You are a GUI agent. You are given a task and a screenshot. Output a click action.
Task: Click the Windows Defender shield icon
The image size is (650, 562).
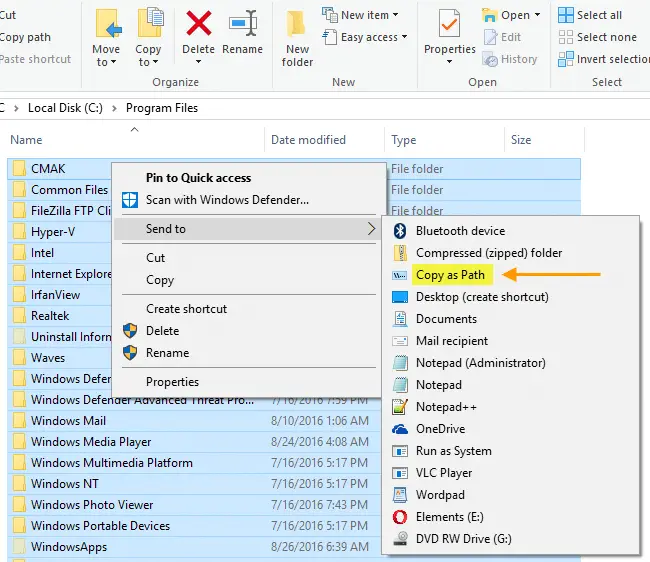130,200
